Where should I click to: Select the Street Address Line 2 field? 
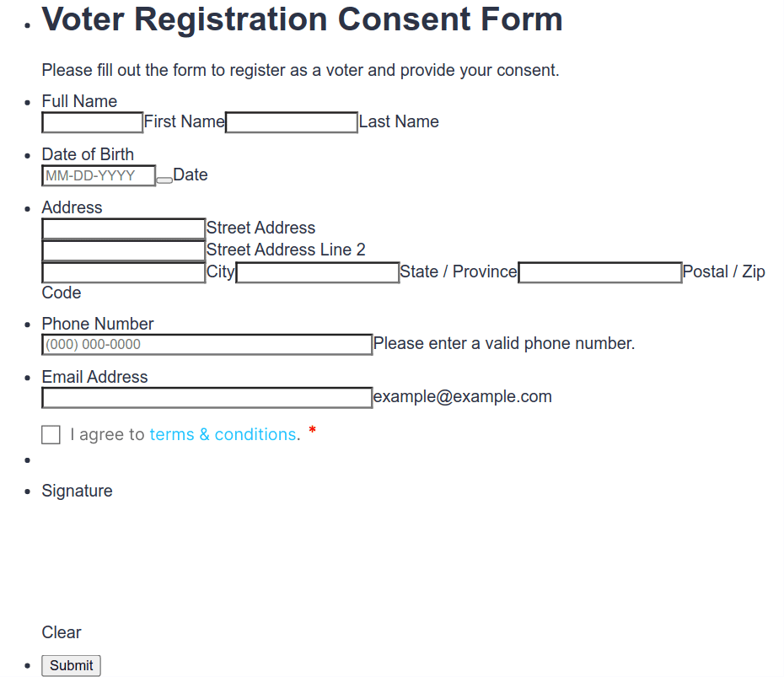point(124,251)
